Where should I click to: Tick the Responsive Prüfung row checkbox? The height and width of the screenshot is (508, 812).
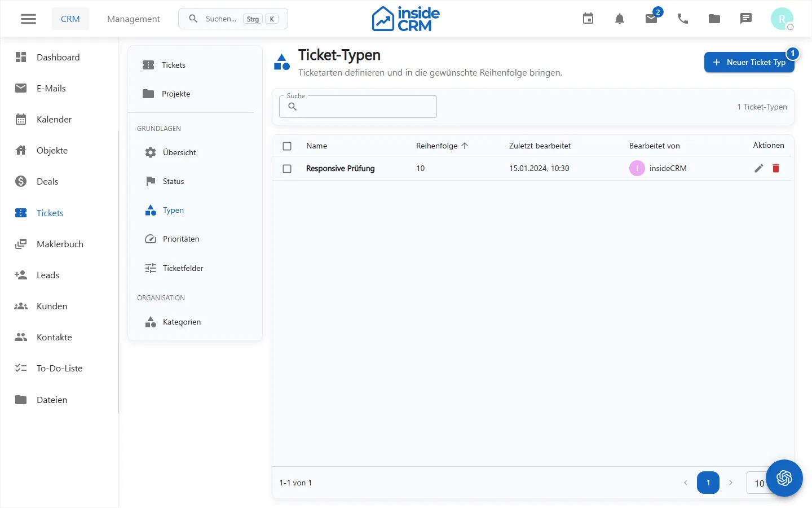[x=287, y=169]
